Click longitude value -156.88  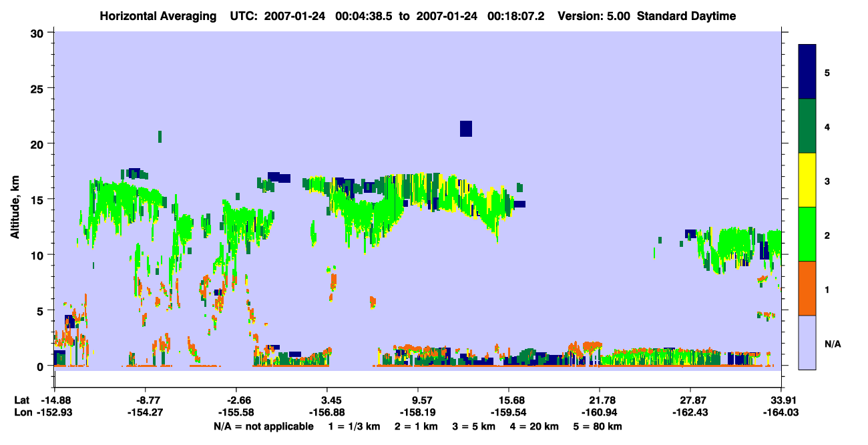point(327,412)
